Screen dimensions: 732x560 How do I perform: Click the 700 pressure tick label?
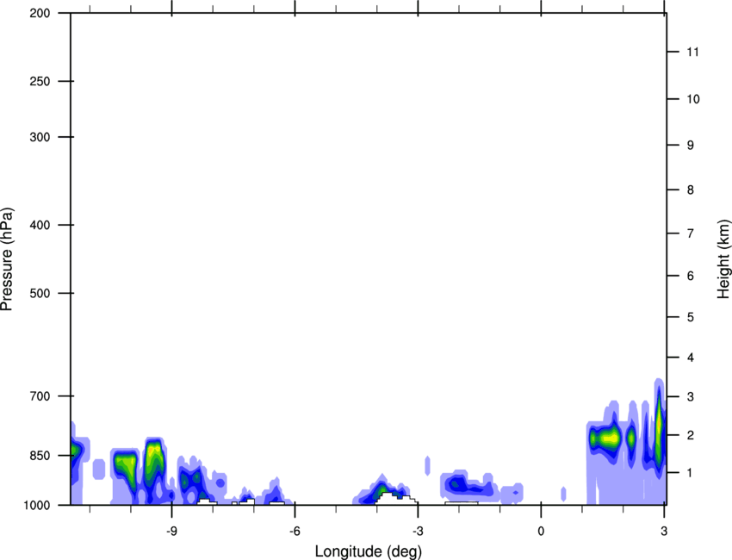pyautogui.click(x=40, y=396)
